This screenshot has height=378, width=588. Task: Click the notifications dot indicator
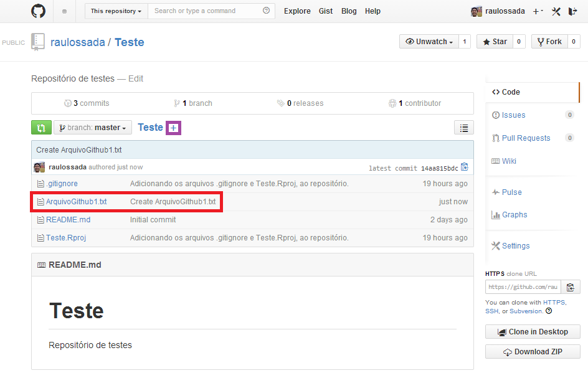pyautogui.click(x=65, y=11)
